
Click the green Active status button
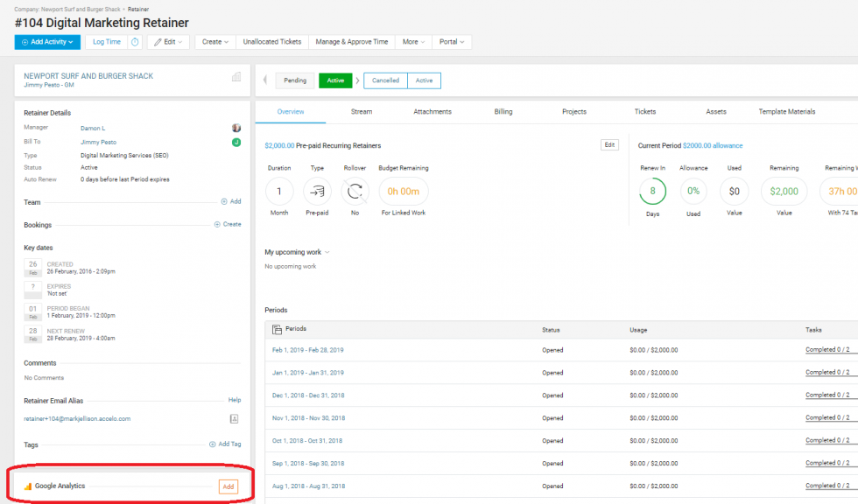point(335,80)
